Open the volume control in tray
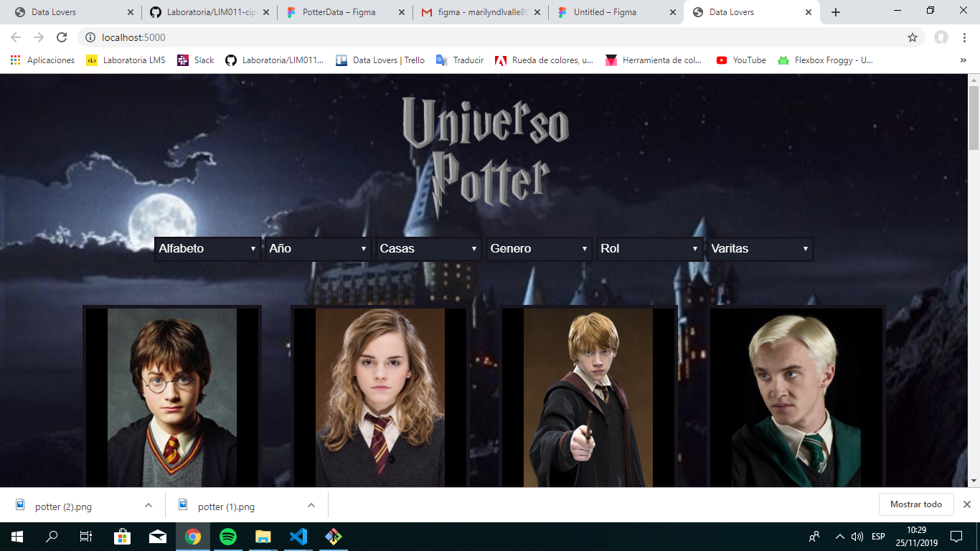This screenshot has height=551, width=980. 857,537
